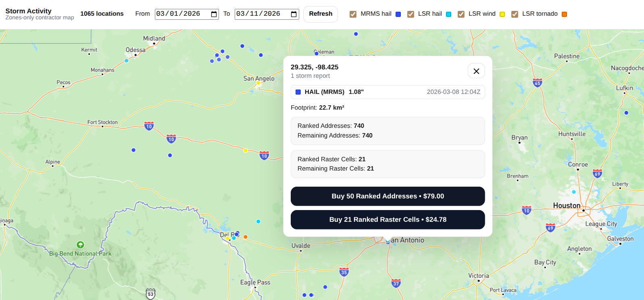Click the Big Bend National Park marker icon
This screenshot has height=300, width=644.
pos(80,245)
